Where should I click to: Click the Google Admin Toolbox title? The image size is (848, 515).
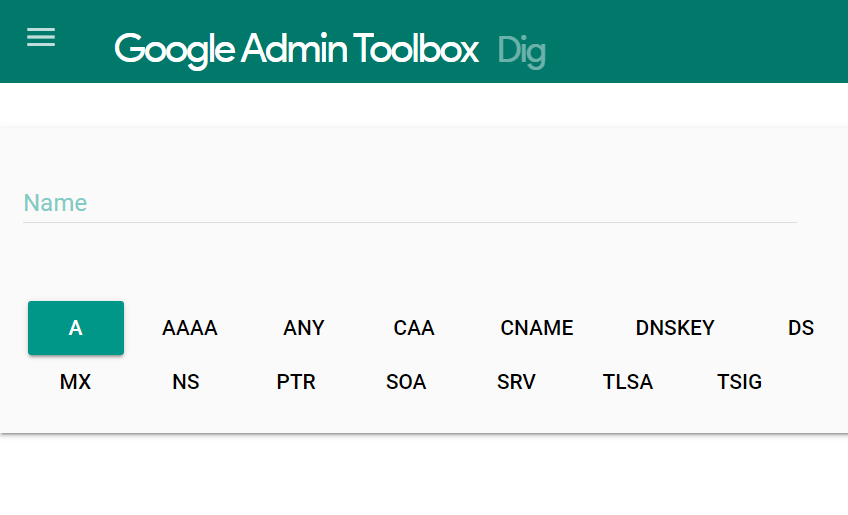[296, 50]
